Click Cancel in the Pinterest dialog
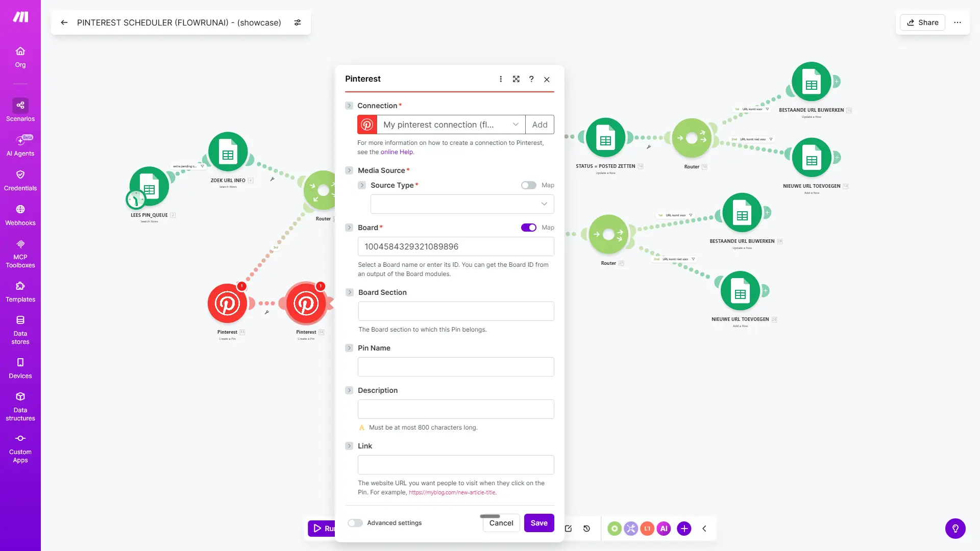 (501, 523)
